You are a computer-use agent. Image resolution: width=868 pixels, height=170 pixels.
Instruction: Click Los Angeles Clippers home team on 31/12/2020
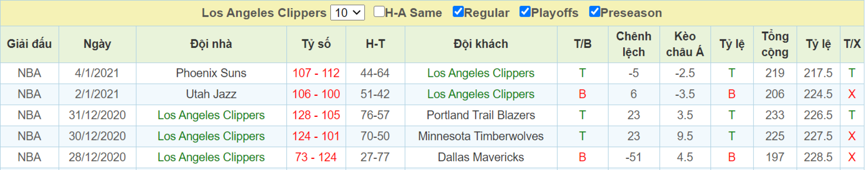[x=211, y=115]
